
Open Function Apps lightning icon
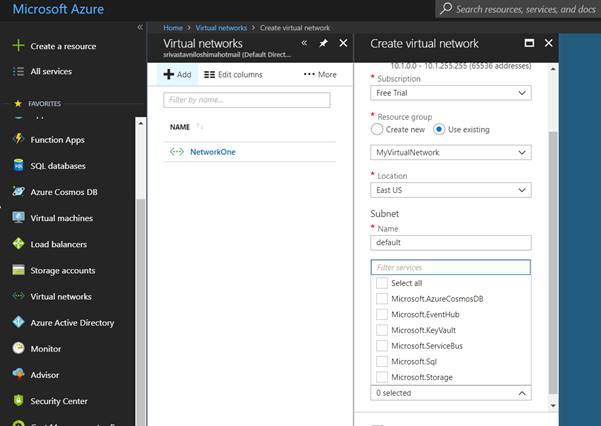[18, 139]
